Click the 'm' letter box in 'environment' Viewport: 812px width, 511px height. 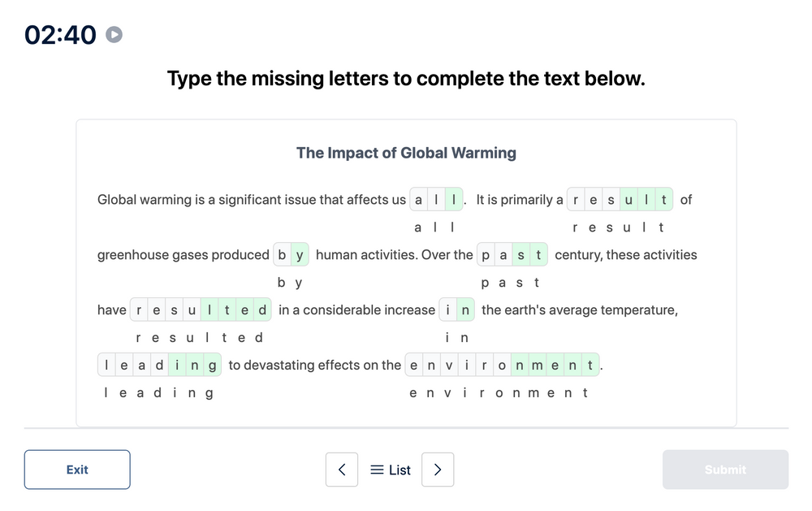coord(536,365)
